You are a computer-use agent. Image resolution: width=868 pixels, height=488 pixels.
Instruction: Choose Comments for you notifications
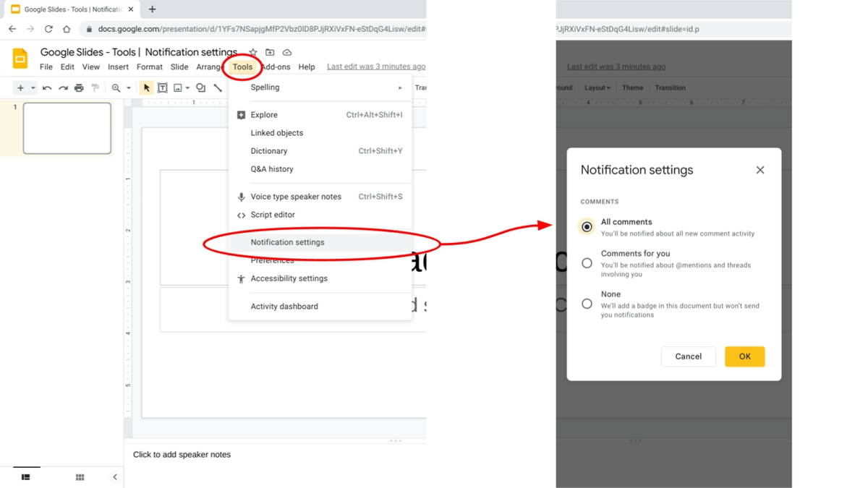pyautogui.click(x=587, y=262)
